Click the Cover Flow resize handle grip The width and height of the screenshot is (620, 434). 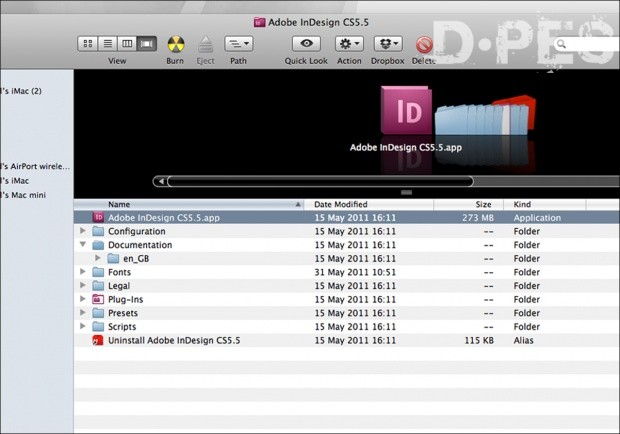click(406, 192)
